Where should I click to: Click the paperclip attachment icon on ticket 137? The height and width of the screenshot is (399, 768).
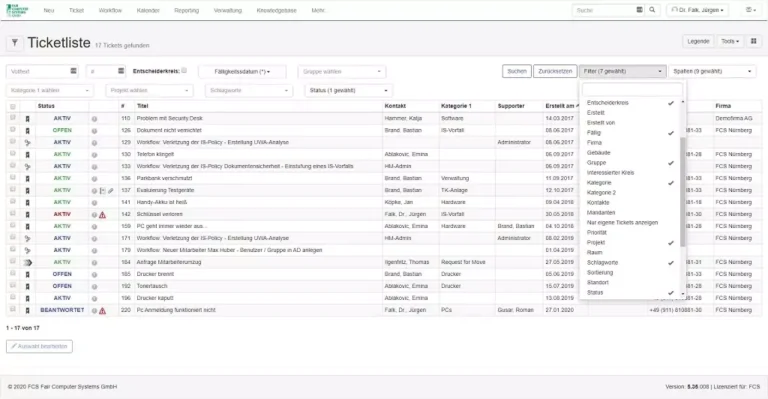coord(111,190)
